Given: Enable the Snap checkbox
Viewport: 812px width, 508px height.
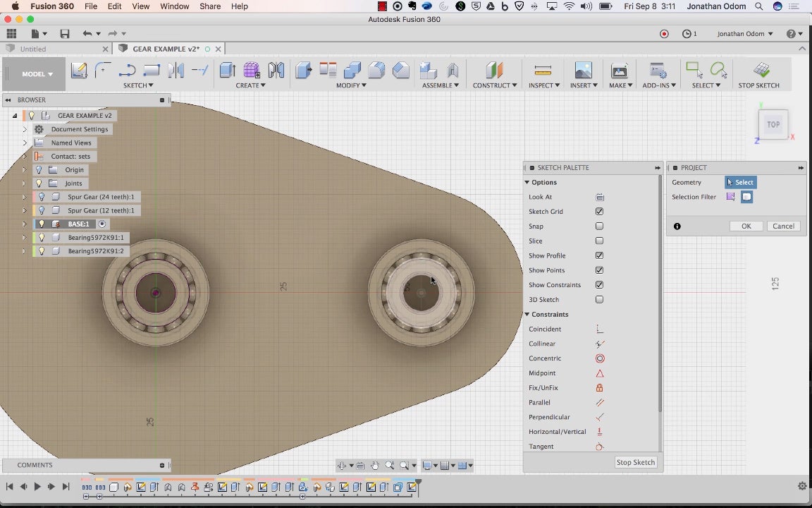Looking at the screenshot, I should (x=599, y=226).
